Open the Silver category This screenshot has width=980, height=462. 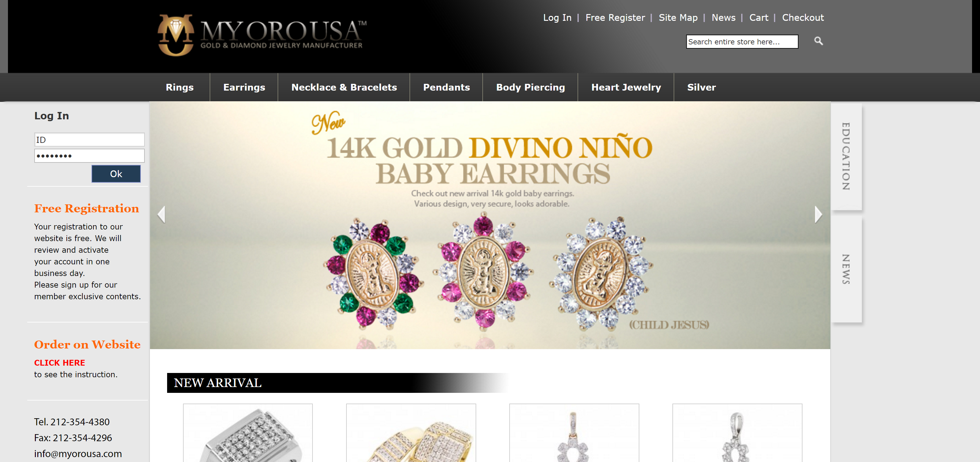pyautogui.click(x=701, y=87)
